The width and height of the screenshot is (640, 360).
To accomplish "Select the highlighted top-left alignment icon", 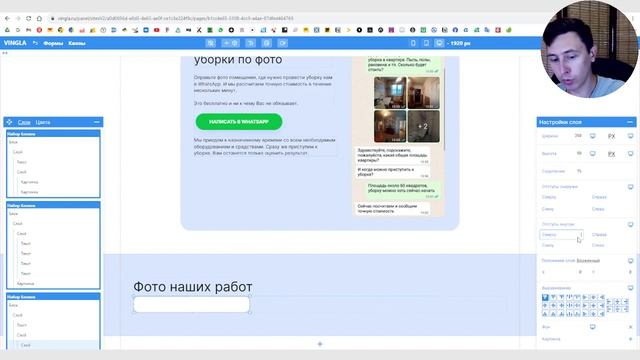I will [x=545, y=298].
